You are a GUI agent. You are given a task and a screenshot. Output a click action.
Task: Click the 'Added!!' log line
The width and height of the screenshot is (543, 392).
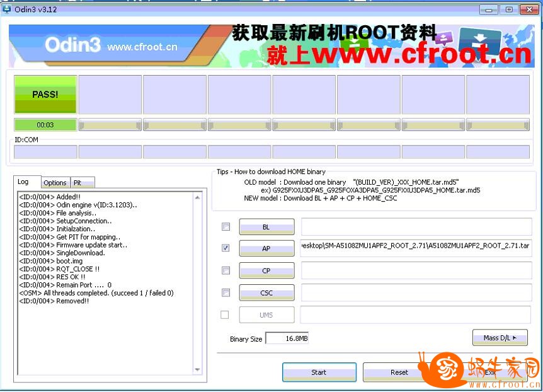[x=50, y=197]
